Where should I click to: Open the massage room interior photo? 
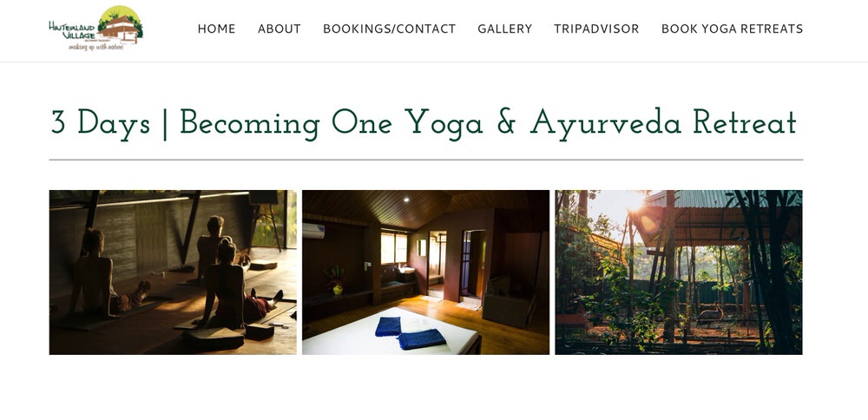point(425,272)
